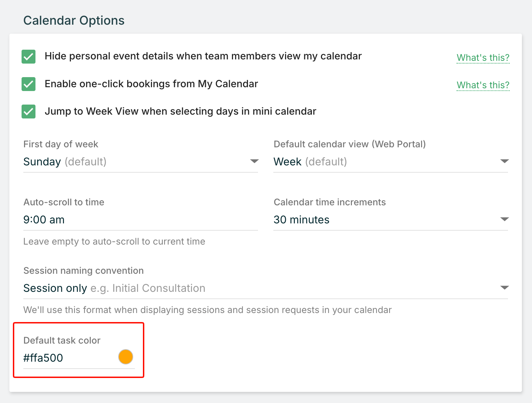This screenshot has width=532, height=403.
Task: Toggle Enable one-click bookings checkbox
Action: click(x=29, y=84)
